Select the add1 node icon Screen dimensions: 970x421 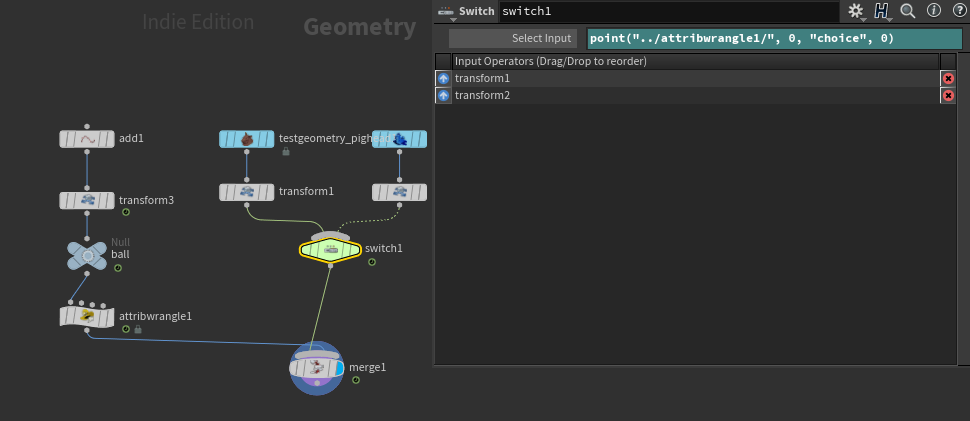point(87,139)
